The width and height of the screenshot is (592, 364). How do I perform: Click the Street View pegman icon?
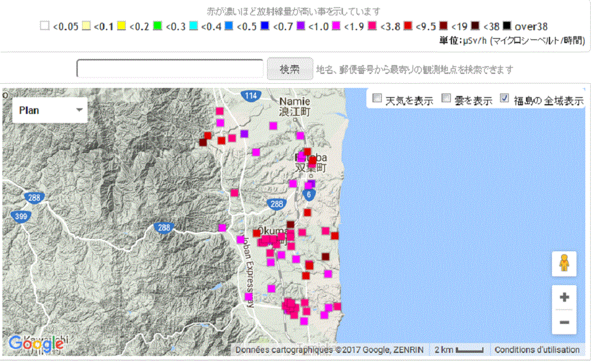564,264
